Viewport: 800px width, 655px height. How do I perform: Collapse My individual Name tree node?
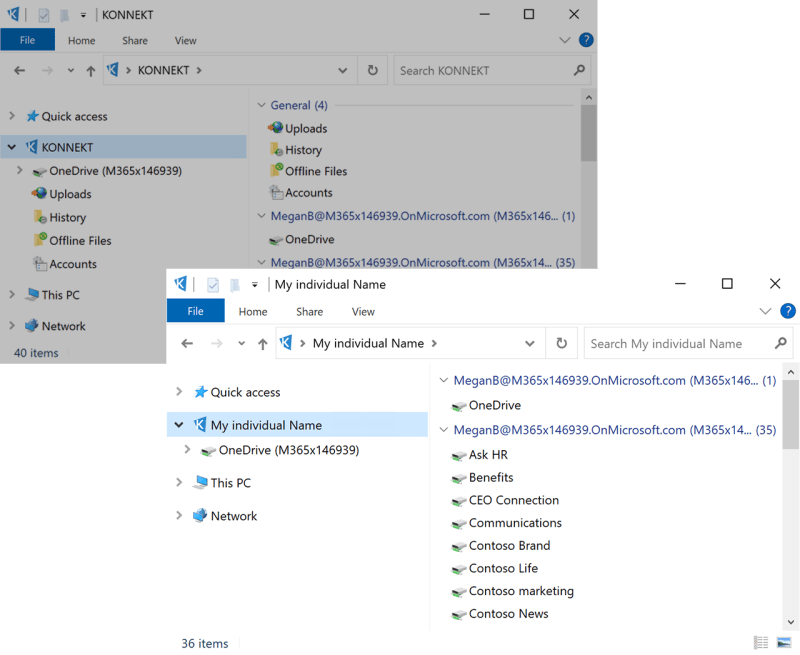click(x=179, y=425)
